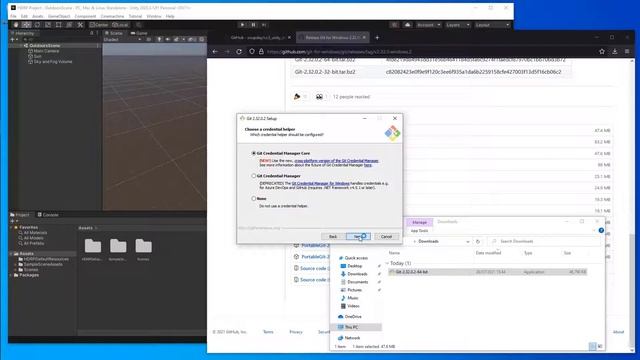Click Hierarchy add plus button
The image size is (640, 360).
click(x=13, y=40)
